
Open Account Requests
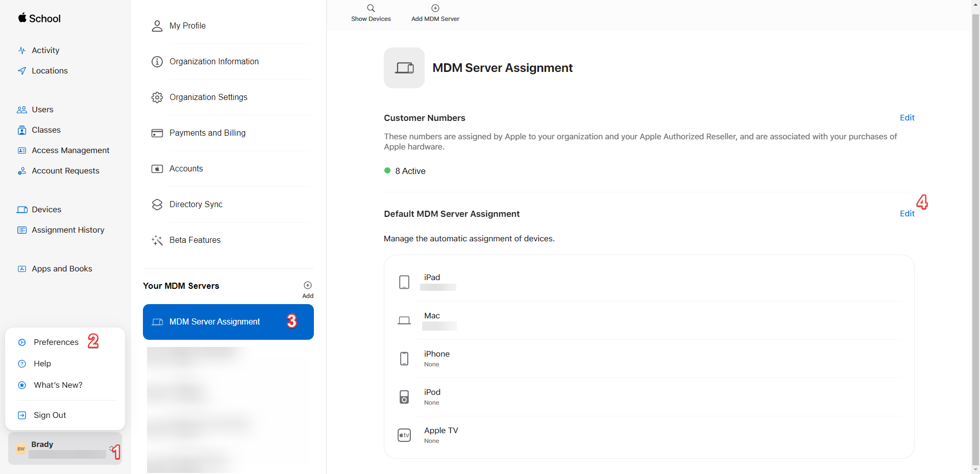pos(65,170)
